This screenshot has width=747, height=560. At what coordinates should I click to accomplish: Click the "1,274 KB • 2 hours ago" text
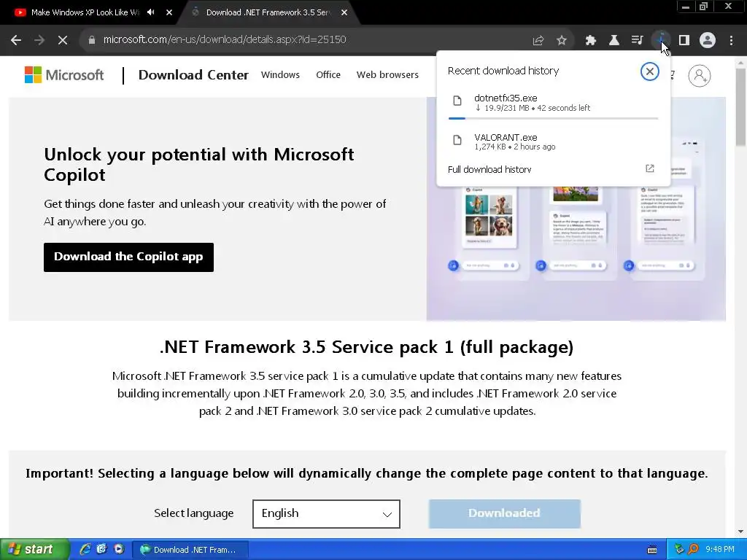click(x=515, y=147)
